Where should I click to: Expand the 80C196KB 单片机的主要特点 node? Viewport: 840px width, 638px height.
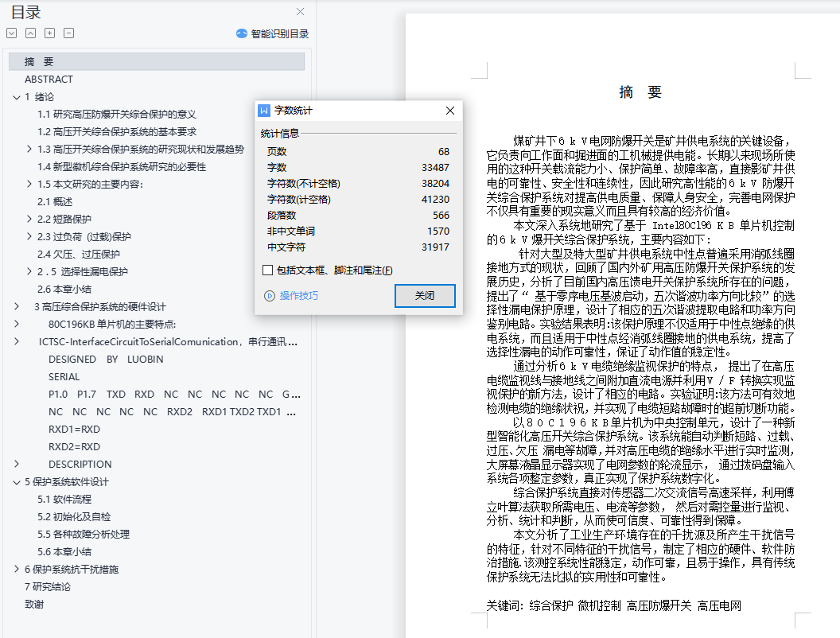tap(17, 324)
